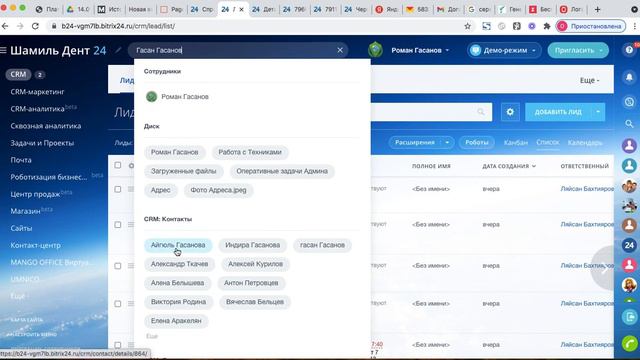The width and height of the screenshot is (640, 360).
Task: Open contact Айгюль Гасанова
Action: [x=178, y=245]
